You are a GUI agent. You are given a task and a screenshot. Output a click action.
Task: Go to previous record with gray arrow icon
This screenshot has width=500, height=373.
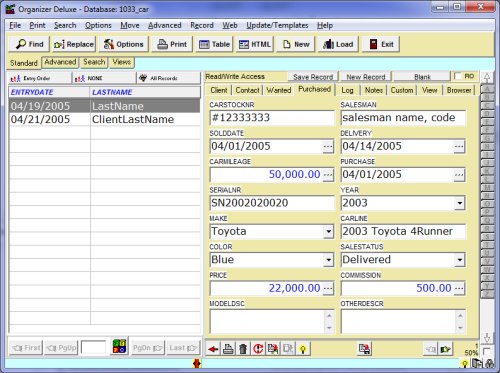click(x=431, y=349)
